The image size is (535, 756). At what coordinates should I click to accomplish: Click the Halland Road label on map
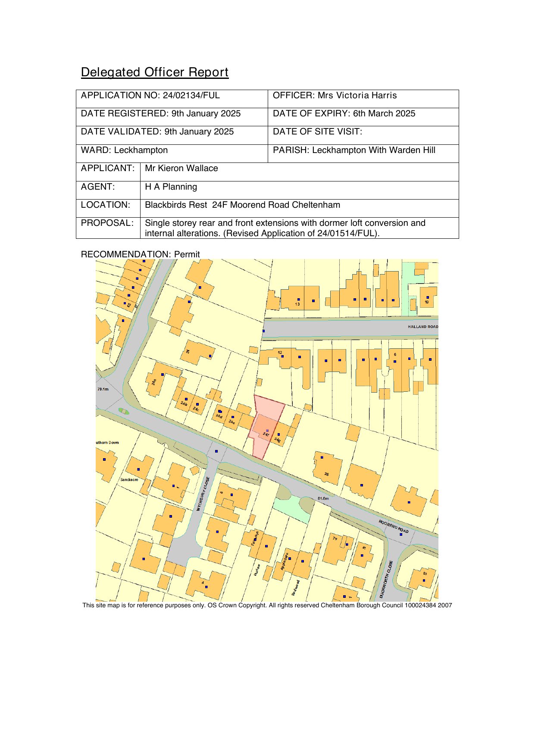point(422,327)
